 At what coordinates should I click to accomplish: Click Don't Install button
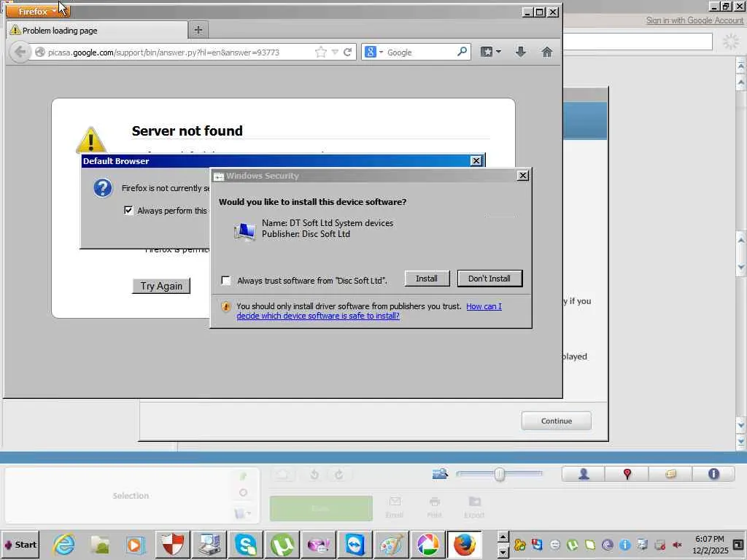(489, 279)
